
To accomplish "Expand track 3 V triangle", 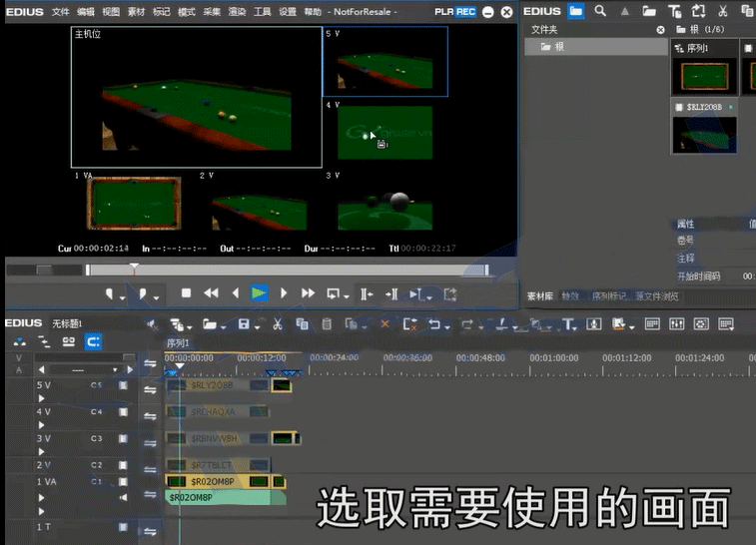I will pos(42,451).
